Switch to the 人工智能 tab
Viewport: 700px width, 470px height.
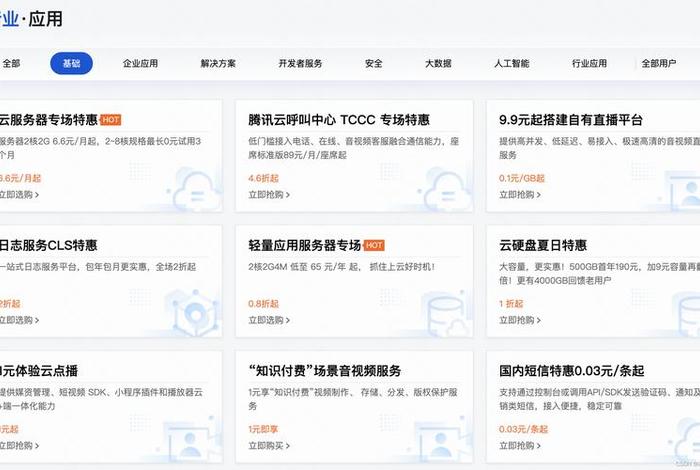[512, 63]
